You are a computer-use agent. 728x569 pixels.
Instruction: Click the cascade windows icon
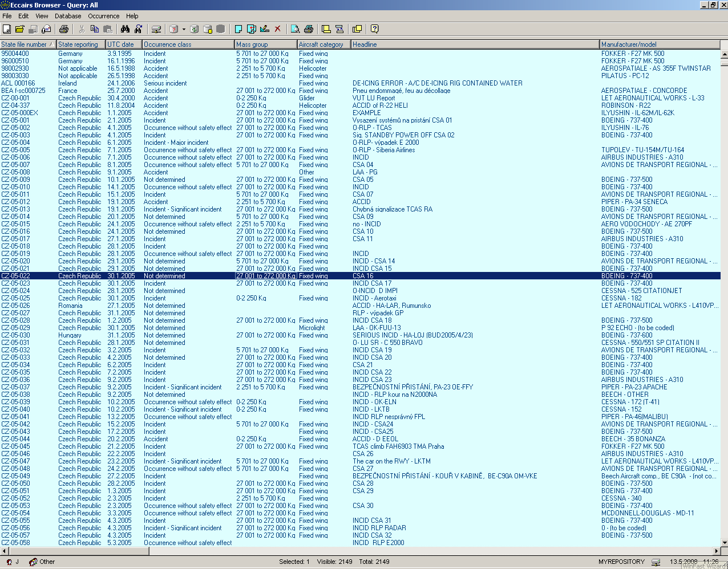click(357, 29)
